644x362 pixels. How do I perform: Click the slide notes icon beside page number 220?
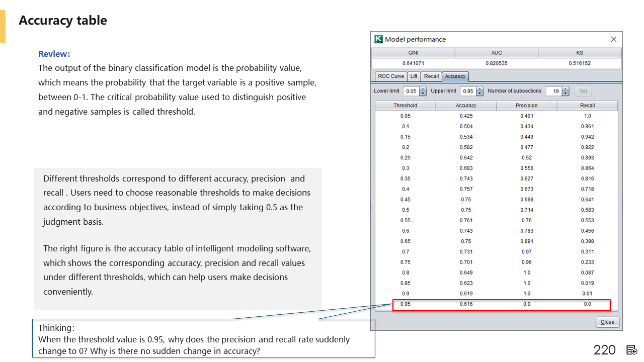[x=632, y=350]
